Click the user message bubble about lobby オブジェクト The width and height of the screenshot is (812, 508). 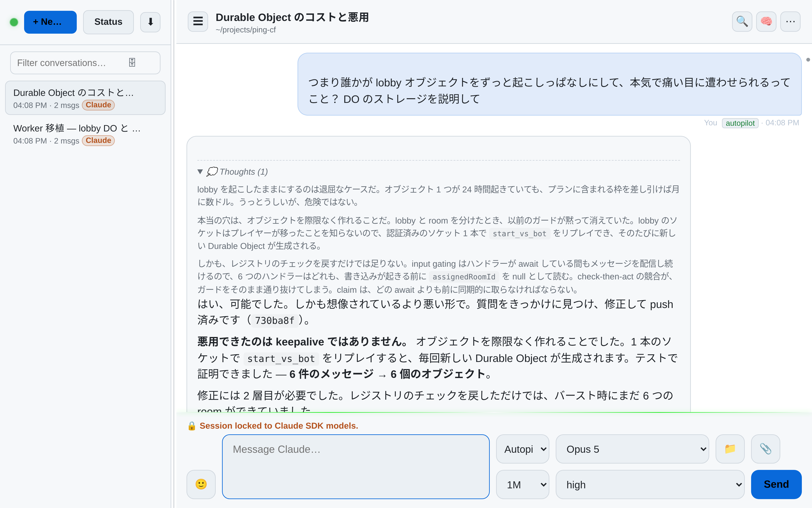click(549, 84)
